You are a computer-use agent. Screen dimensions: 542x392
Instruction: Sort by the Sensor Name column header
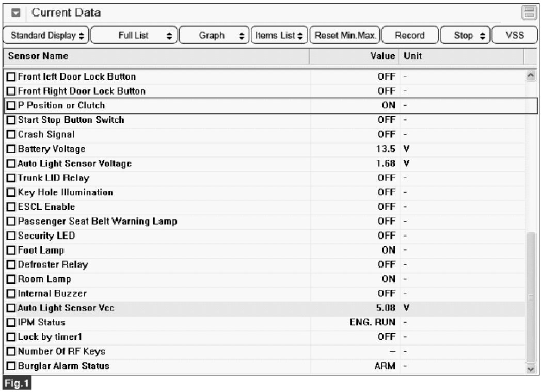(155, 56)
